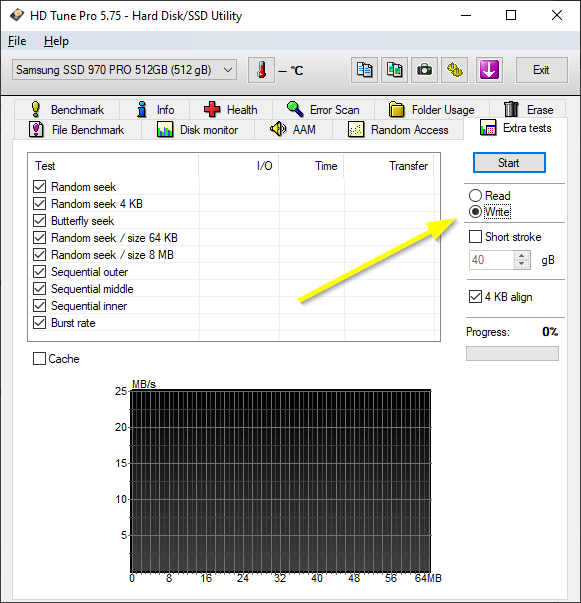Click HD Tune app icon in title bar

[x=17, y=15]
